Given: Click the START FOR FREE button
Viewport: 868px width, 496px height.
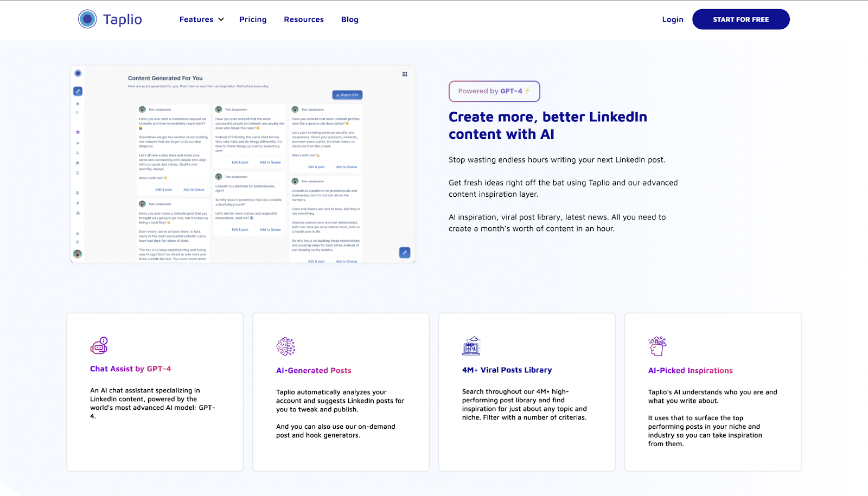Looking at the screenshot, I should [x=741, y=20].
